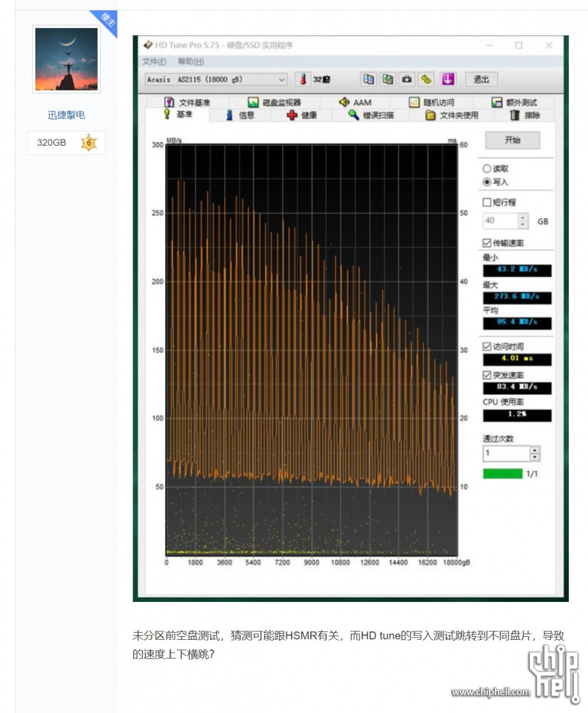Switch to the 文件基准 tab

pos(187,102)
